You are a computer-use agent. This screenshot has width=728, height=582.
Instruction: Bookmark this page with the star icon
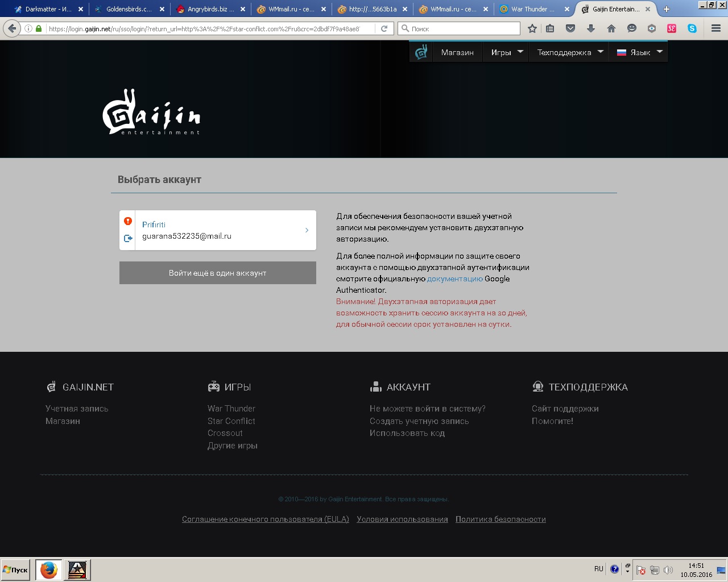pos(532,28)
